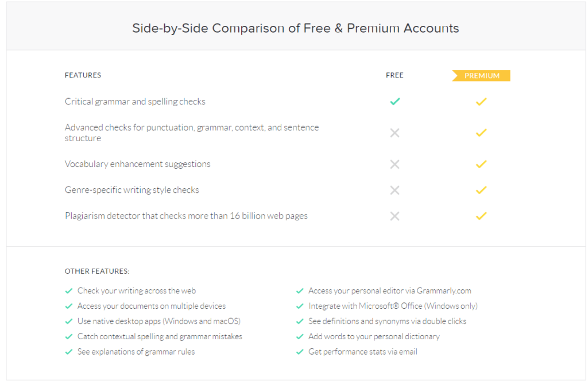The height and width of the screenshot is (392, 588).
Task: Click the Premium checkmark for advanced punctuation checks
Action: click(481, 133)
